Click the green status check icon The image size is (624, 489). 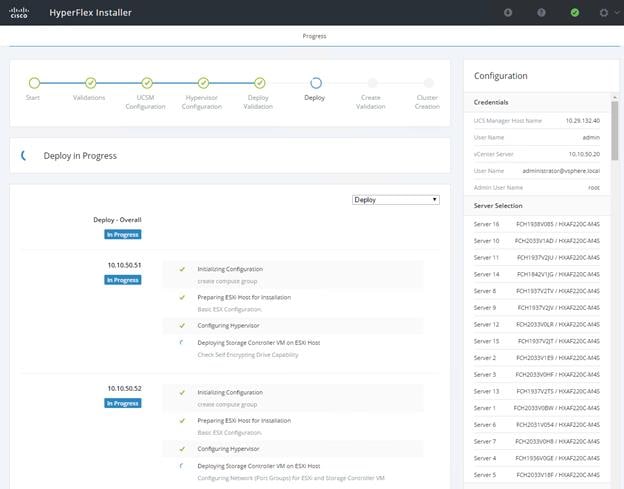(575, 13)
